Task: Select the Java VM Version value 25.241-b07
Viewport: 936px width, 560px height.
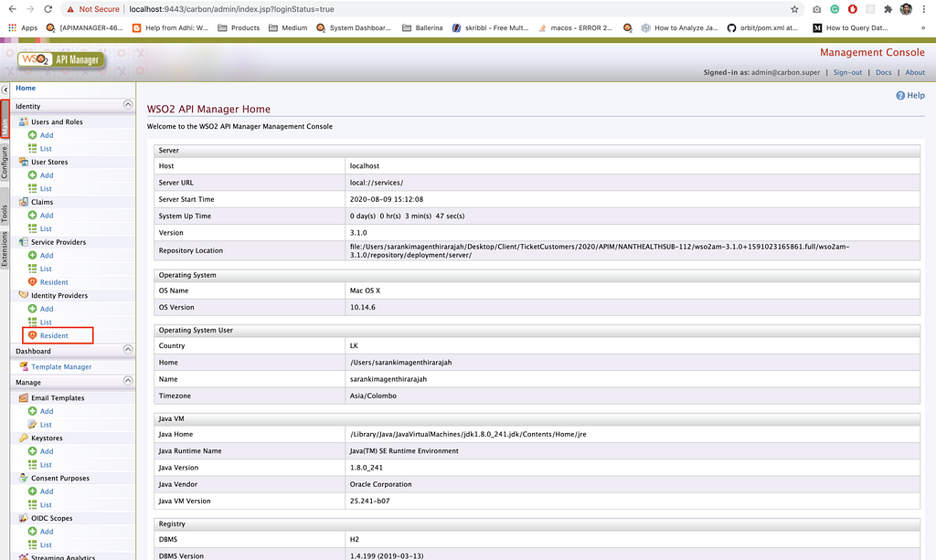Action: (369, 501)
